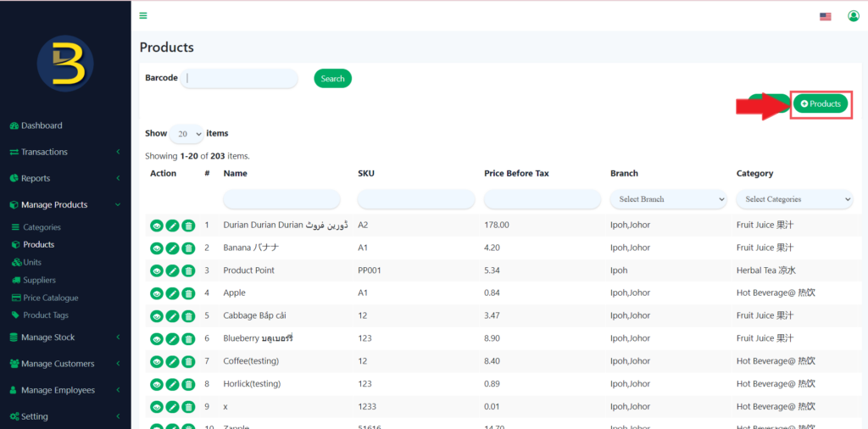Viewport: 868px width, 429px height.
Task: Open the user profile icon
Action: tap(853, 16)
